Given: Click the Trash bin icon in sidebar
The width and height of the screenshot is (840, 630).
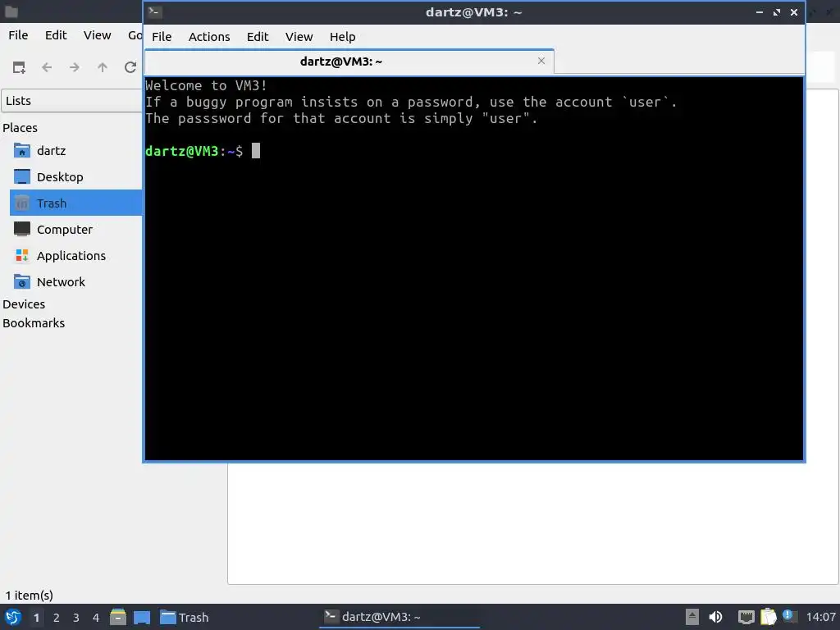Looking at the screenshot, I should pos(22,203).
